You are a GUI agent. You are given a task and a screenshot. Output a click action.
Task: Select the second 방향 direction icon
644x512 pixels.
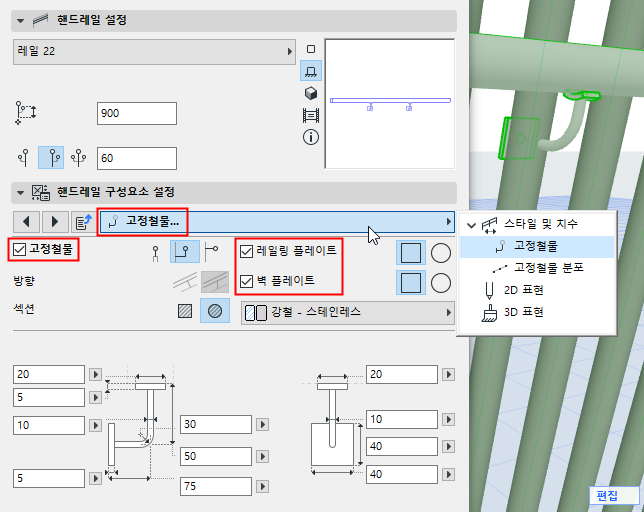215,282
